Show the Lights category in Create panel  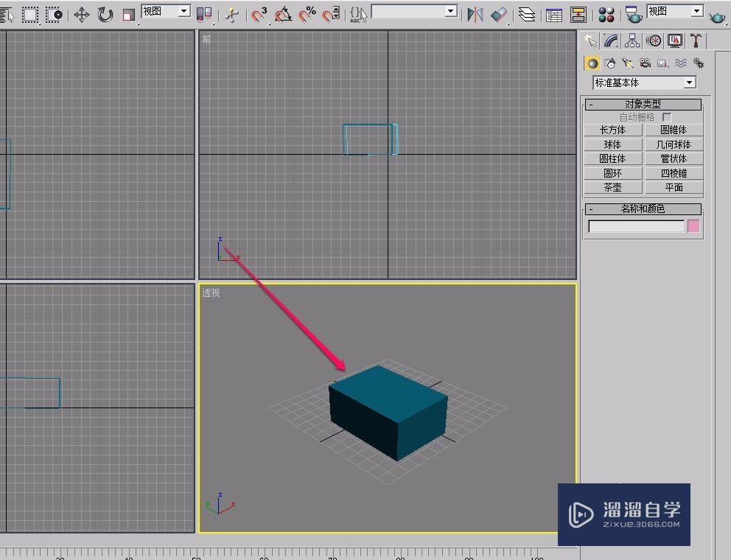pyautogui.click(x=628, y=63)
